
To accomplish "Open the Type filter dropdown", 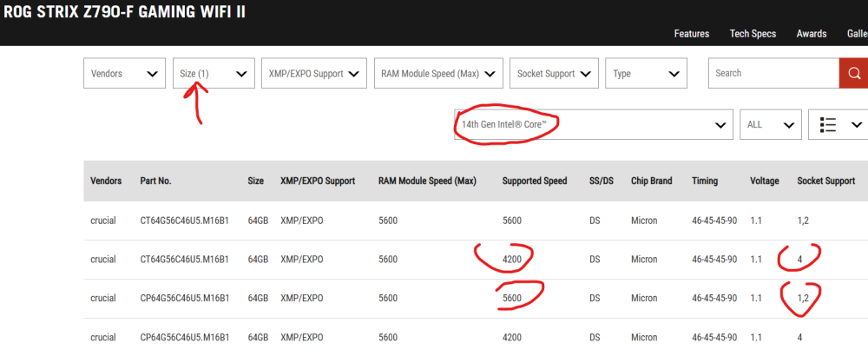I will tap(647, 73).
